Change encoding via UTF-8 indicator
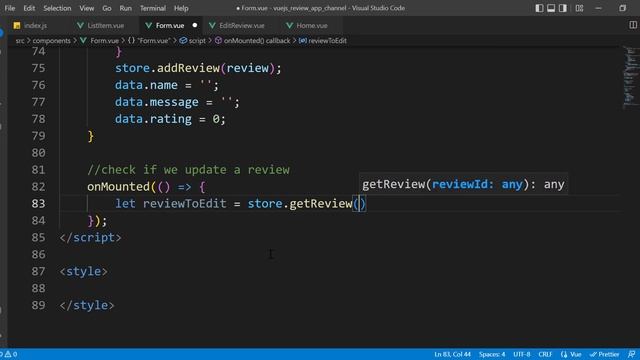 pyautogui.click(x=522, y=354)
